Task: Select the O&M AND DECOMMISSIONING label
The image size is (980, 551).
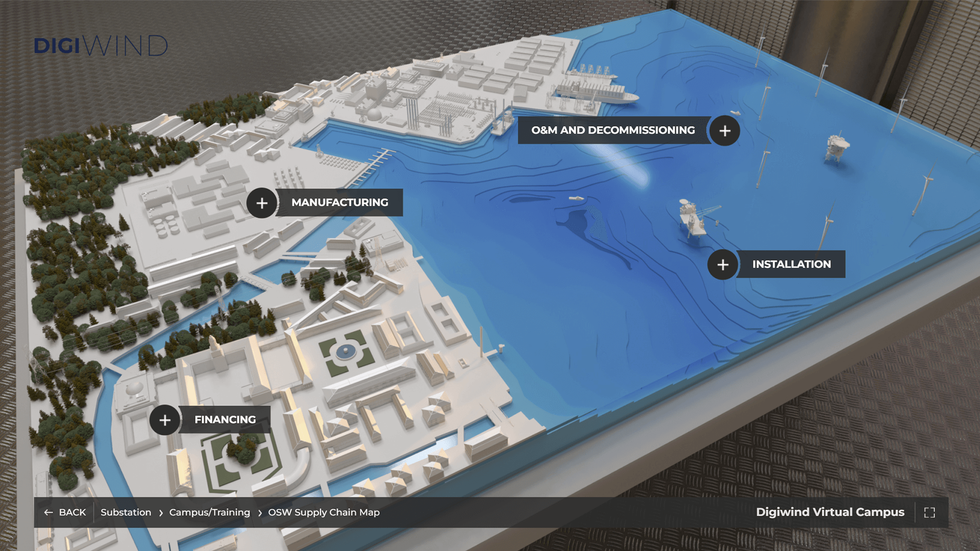Action: [x=612, y=130]
